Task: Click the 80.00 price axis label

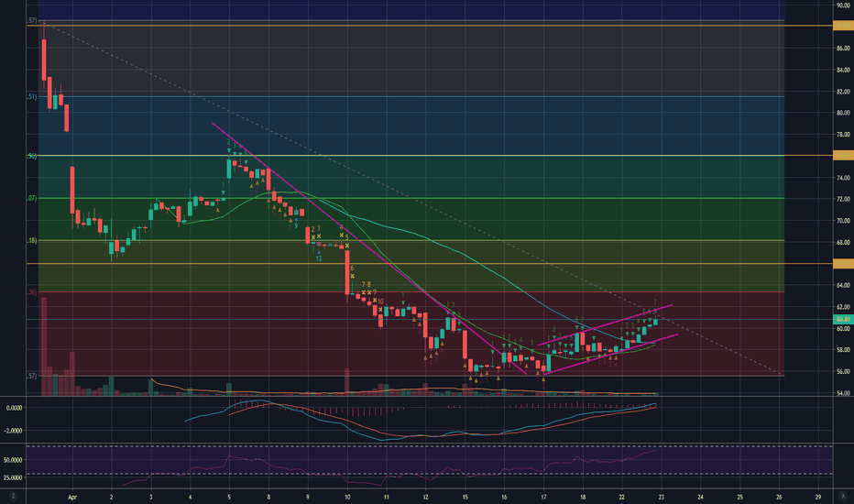Action: 843,113
